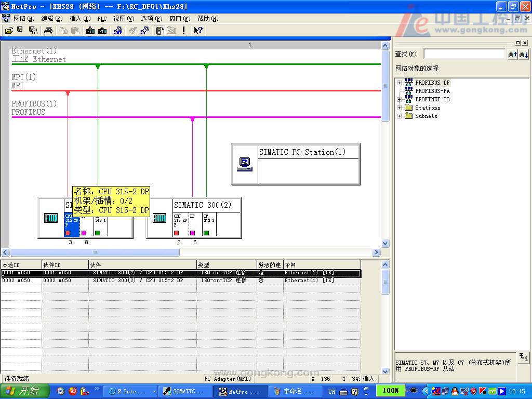The height and width of the screenshot is (399, 532).
Task: Click the Save and Compile toolbar icon
Action: pyautogui.click(x=33, y=31)
